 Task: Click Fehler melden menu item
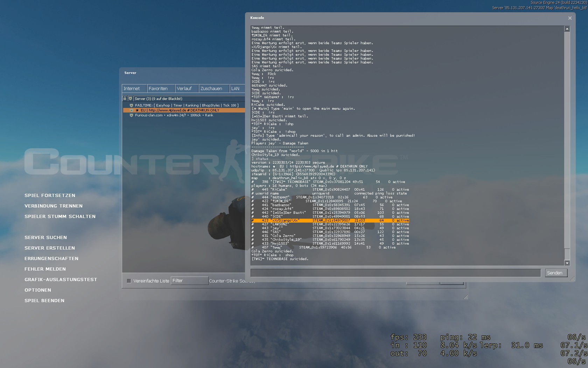point(45,269)
